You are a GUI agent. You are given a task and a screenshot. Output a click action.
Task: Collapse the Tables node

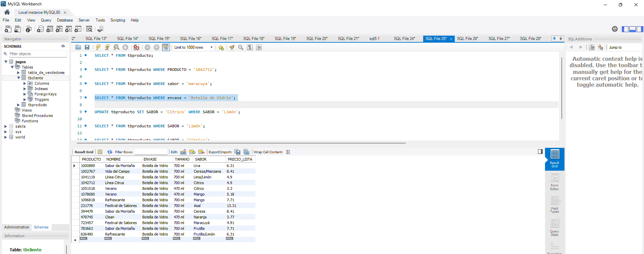pyautogui.click(x=12, y=67)
